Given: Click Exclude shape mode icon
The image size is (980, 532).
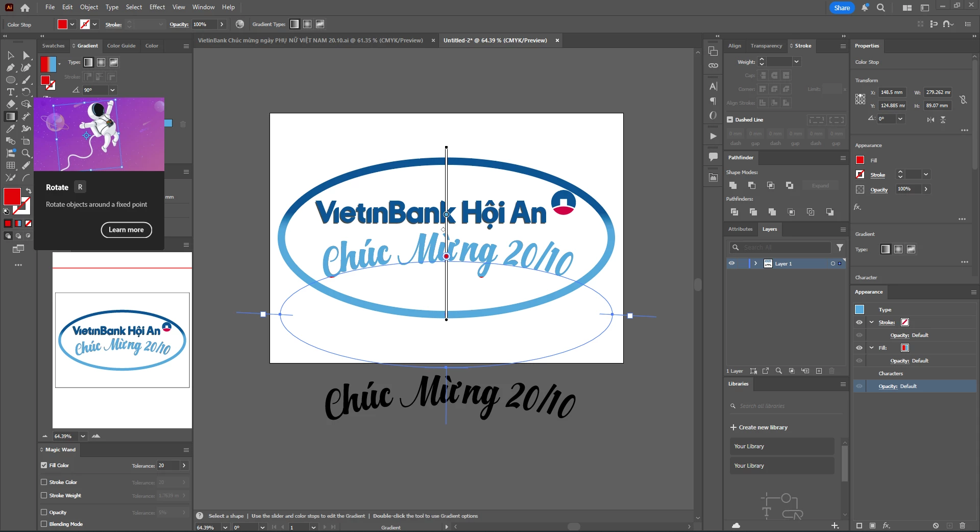Looking at the screenshot, I should (x=790, y=185).
